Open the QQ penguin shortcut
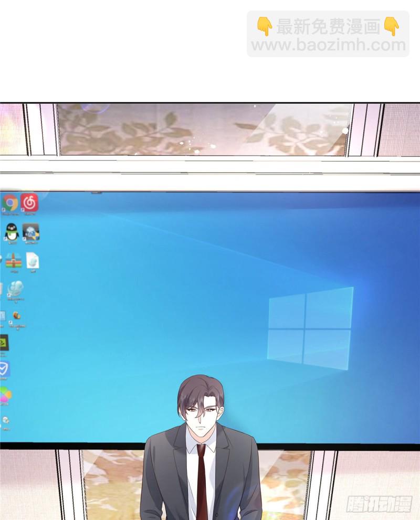 [x=11, y=231]
